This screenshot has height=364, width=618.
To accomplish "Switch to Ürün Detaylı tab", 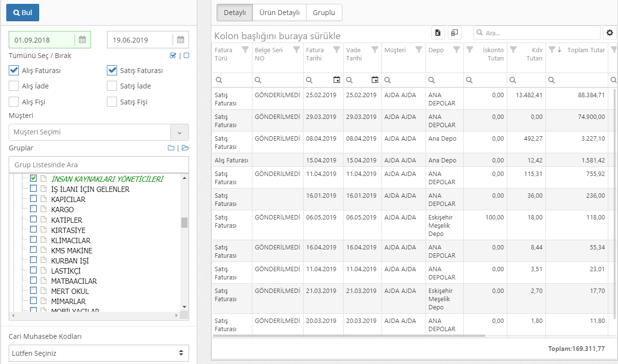I will 279,13.
